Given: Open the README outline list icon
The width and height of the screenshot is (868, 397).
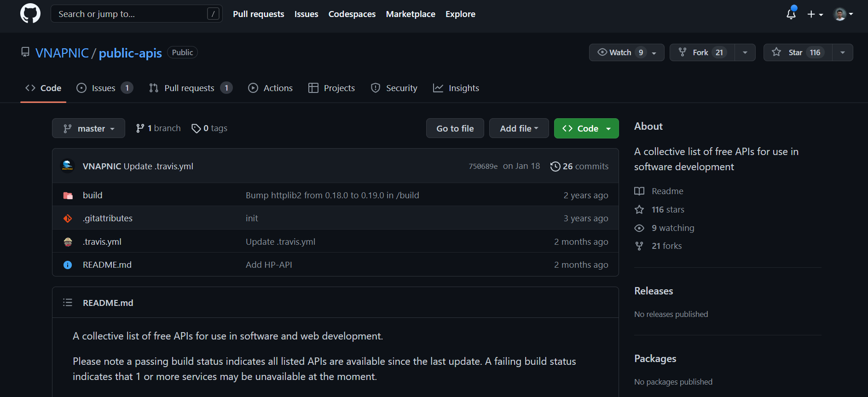Looking at the screenshot, I should [x=68, y=302].
